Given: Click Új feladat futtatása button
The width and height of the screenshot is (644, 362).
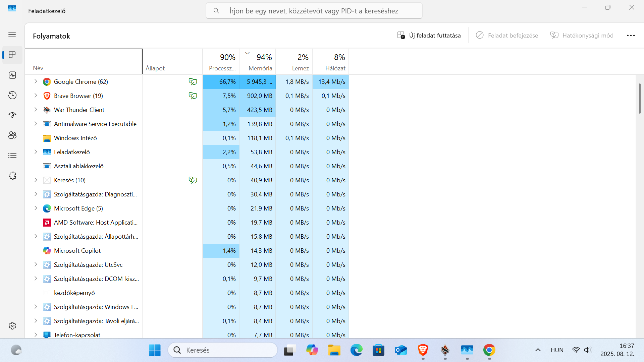Looking at the screenshot, I should [429, 36].
